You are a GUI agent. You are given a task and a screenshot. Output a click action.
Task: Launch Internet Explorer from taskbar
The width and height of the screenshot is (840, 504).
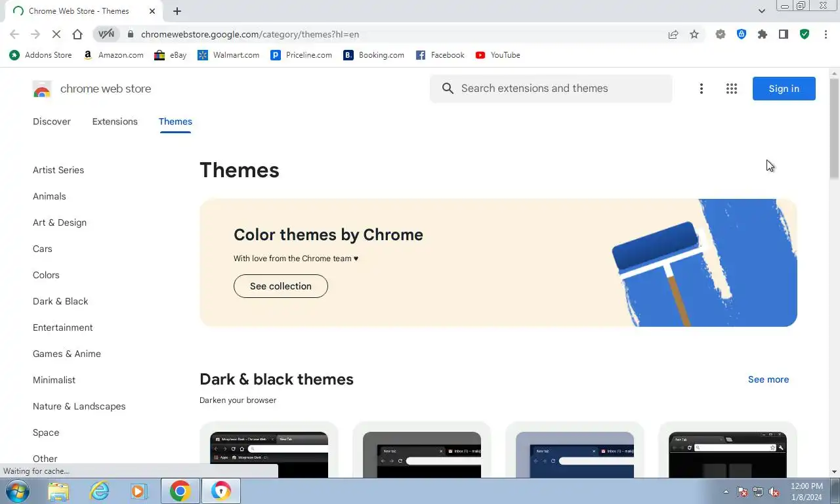[x=99, y=491]
